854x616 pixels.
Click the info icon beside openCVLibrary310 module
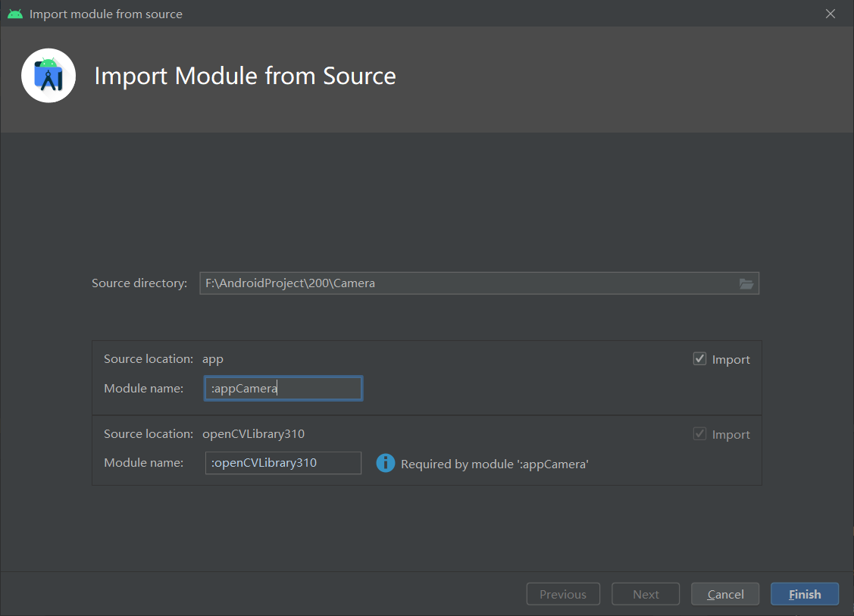point(386,463)
